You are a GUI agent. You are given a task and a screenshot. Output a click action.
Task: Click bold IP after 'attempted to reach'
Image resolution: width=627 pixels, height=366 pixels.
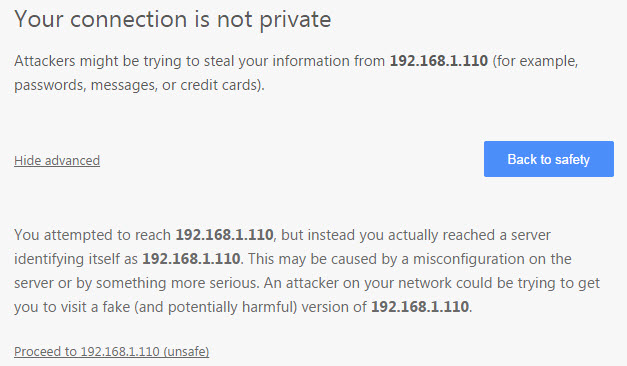pyautogui.click(x=224, y=235)
